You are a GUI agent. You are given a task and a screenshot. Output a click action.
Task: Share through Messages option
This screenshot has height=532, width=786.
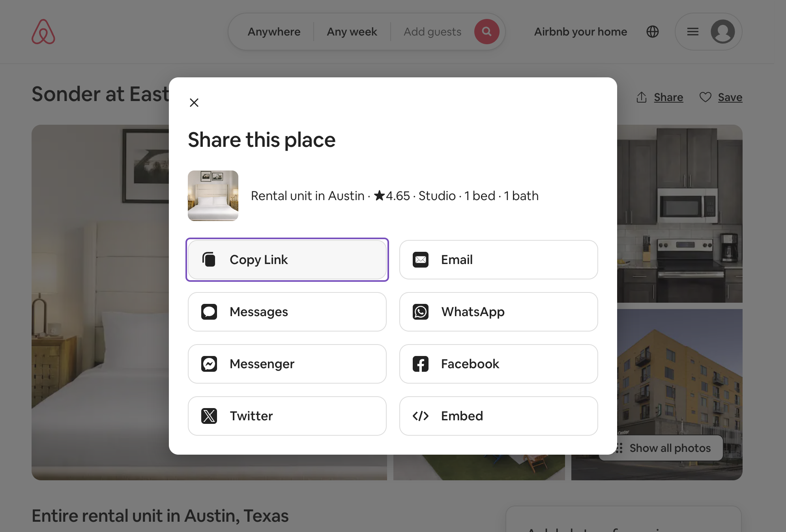[287, 312]
